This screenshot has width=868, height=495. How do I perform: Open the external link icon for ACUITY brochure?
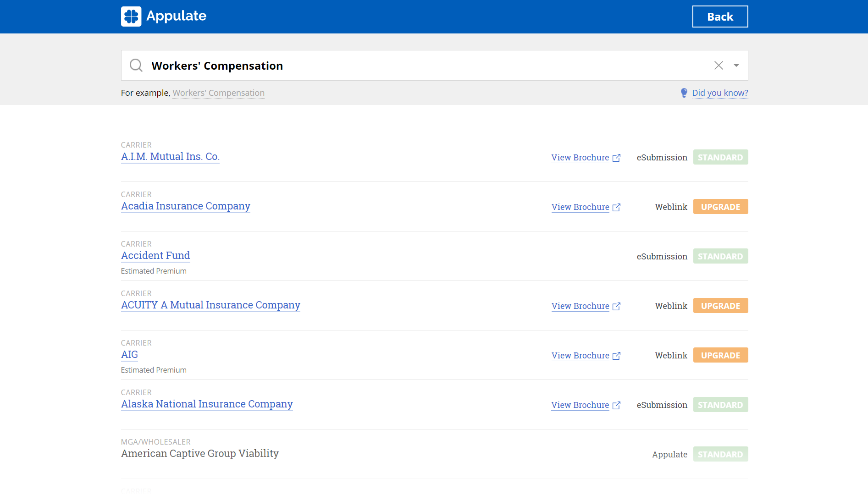point(617,306)
